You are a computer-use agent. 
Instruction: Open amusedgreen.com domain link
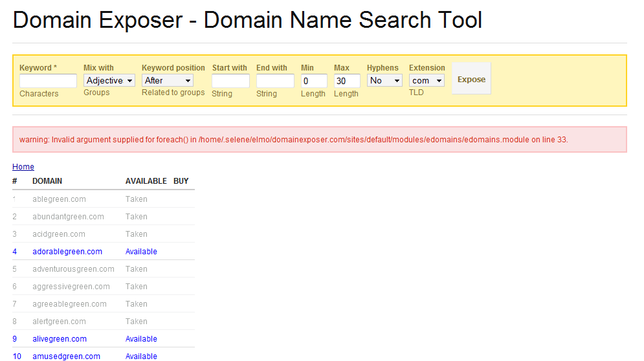pos(66,356)
